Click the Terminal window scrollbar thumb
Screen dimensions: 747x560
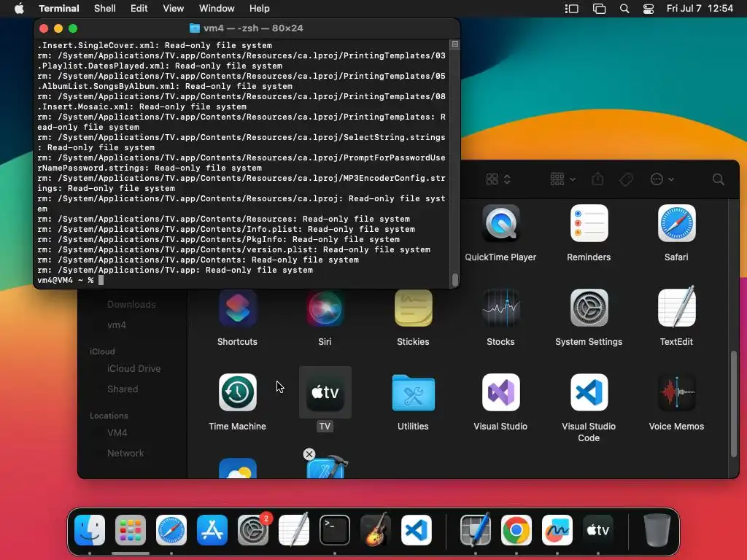pos(455,279)
